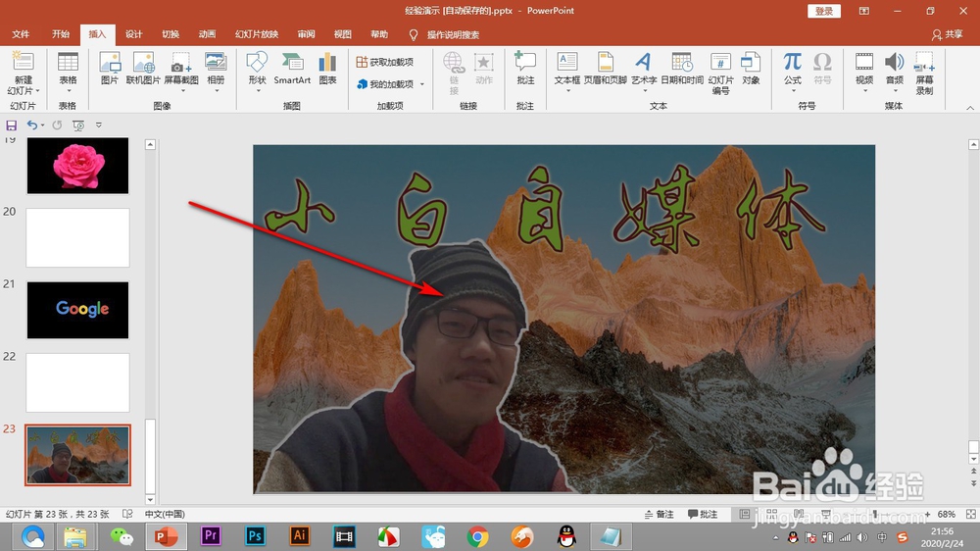Open header and footer (页眉和页脚)
980x551 pixels.
pyautogui.click(x=605, y=69)
